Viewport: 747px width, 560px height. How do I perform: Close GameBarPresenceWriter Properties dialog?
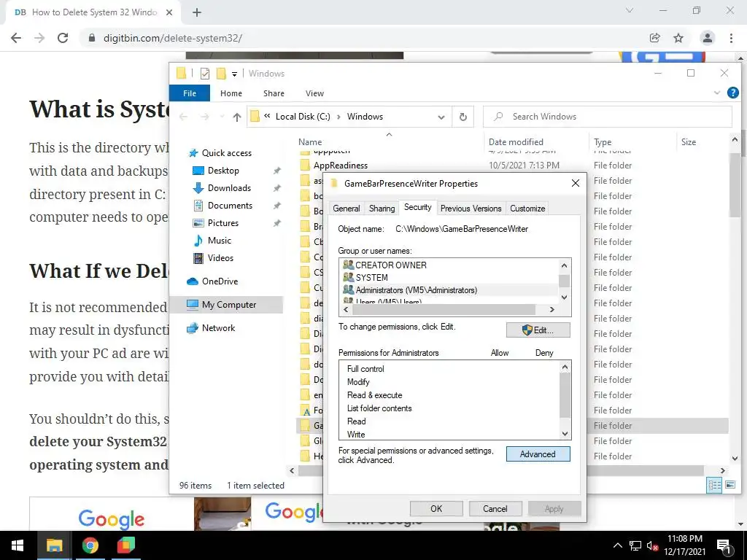[576, 183]
